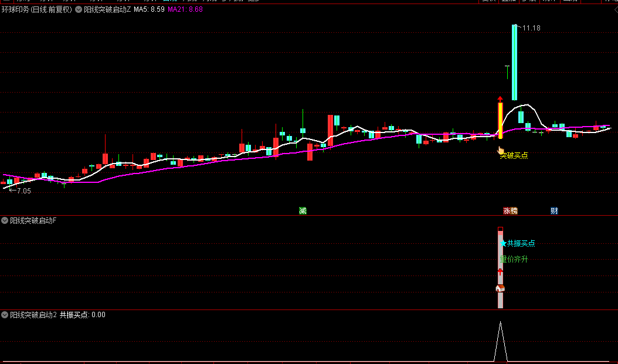Click the 财 information marker icon

pos(554,211)
